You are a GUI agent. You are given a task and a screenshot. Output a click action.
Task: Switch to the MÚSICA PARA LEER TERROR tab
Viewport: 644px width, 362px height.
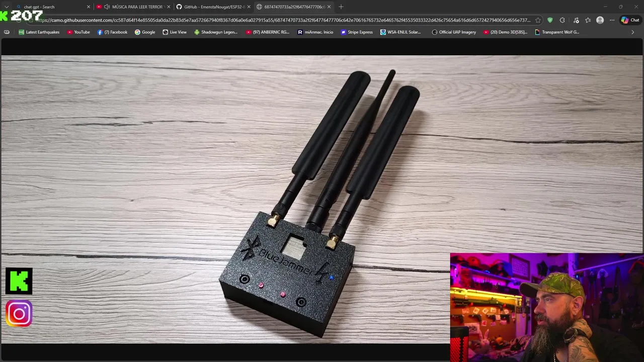coord(134,7)
